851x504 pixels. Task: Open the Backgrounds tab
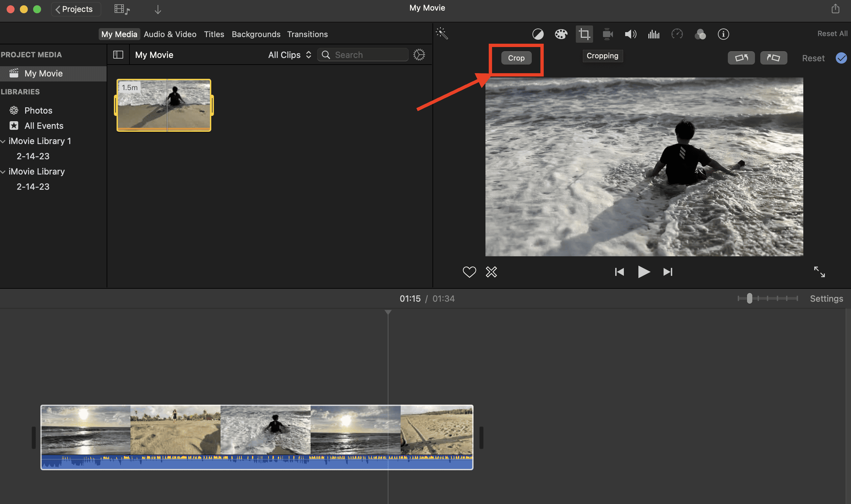point(256,34)
